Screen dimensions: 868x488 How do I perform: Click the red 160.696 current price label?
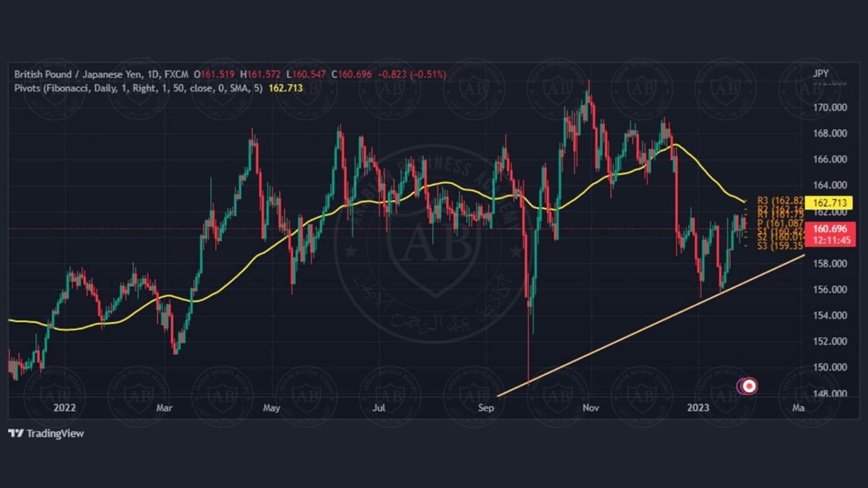[830, 229]
